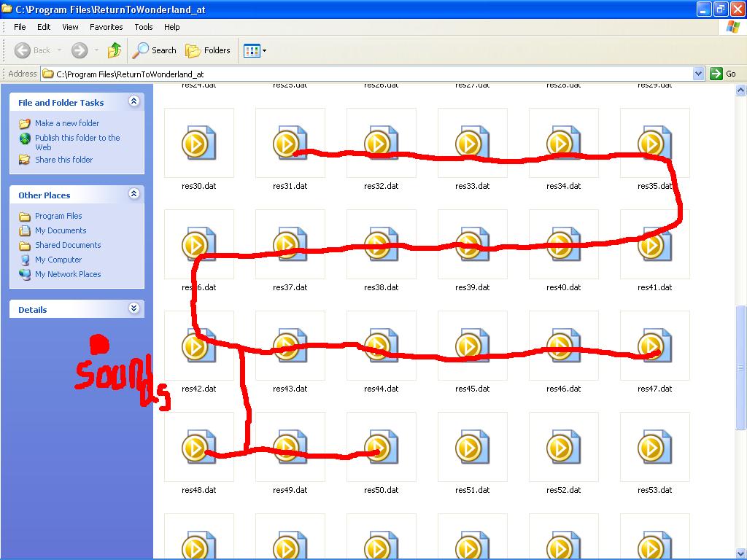Open the My Documents link
The width and height of the screenshot is (747, 560).
[61, 230]
